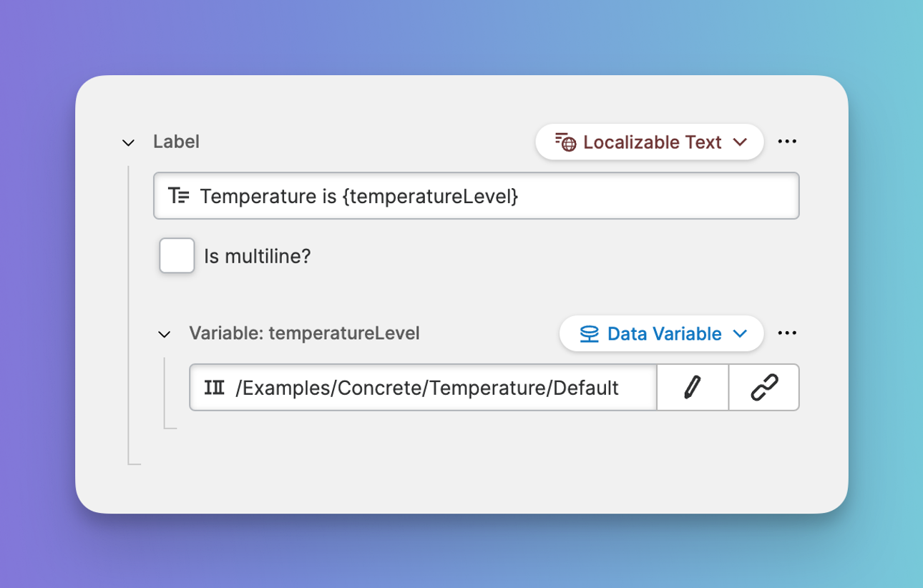Open the Data Variable type dropdown
This screenshot has height=588, width=923.
click(x=663, y=334)
